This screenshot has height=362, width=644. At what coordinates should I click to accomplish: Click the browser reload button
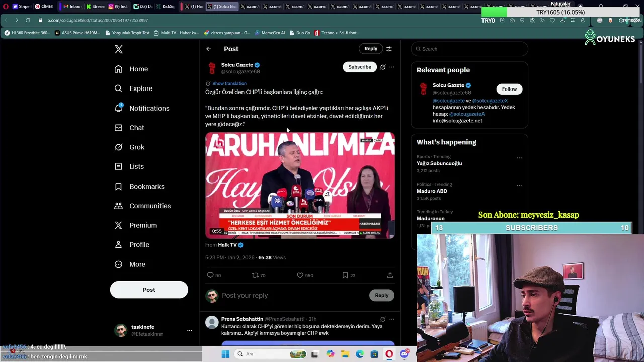click(28, 20)
